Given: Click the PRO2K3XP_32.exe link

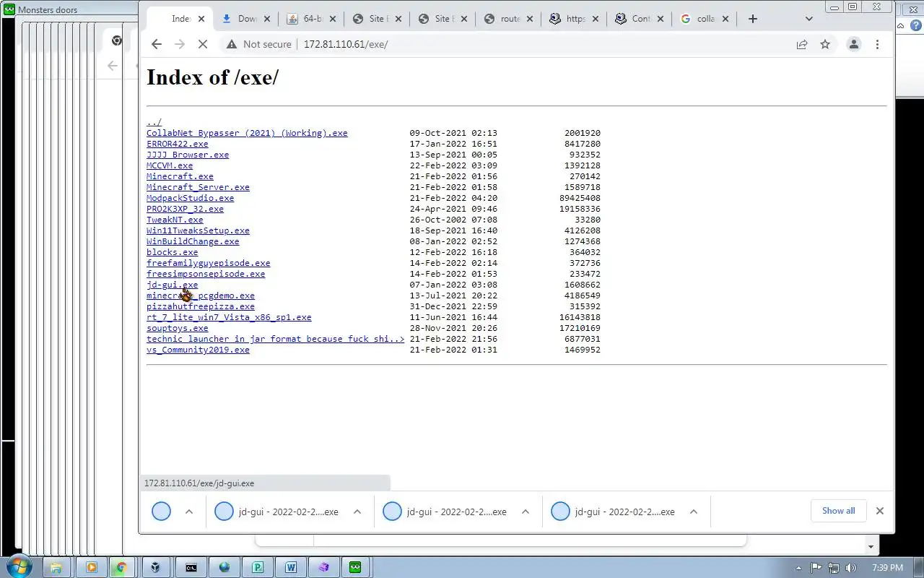Looking at the screenshot, I should point(185,209).
